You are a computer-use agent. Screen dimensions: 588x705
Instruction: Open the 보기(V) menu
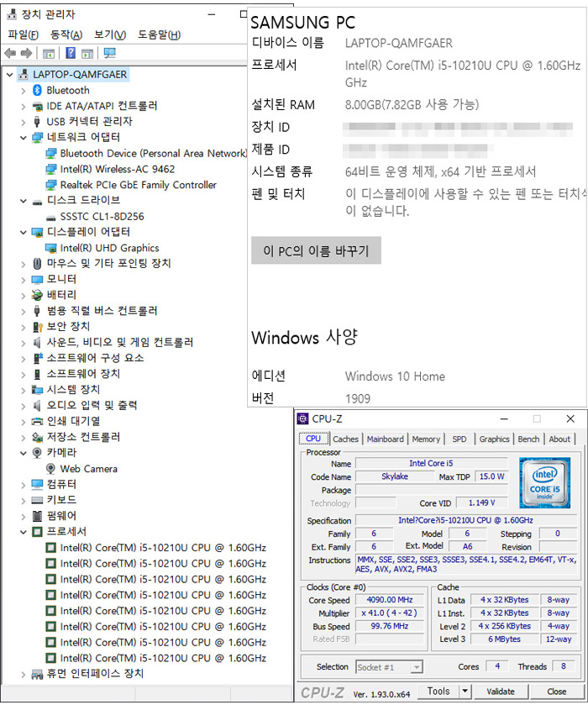[110, 34]
